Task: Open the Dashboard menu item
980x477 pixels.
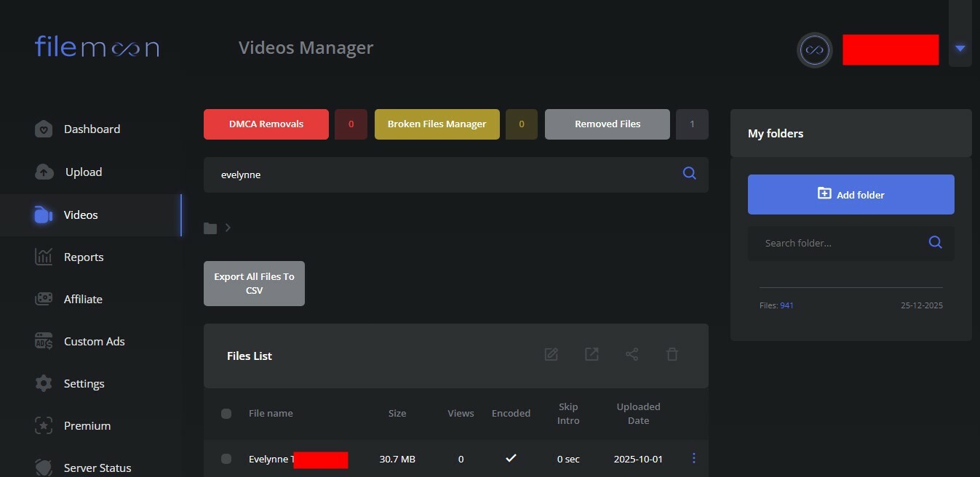Action: 92,129
